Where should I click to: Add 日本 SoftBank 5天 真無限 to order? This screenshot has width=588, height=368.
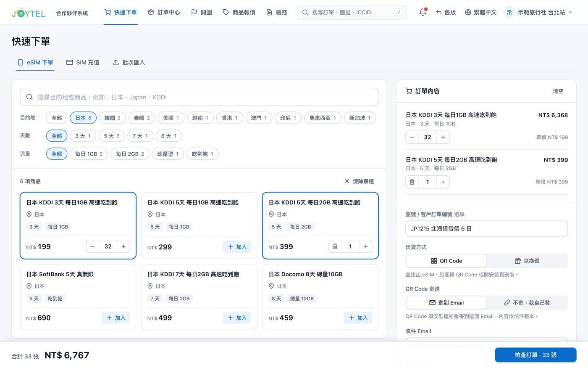click(x=115, y=318)
